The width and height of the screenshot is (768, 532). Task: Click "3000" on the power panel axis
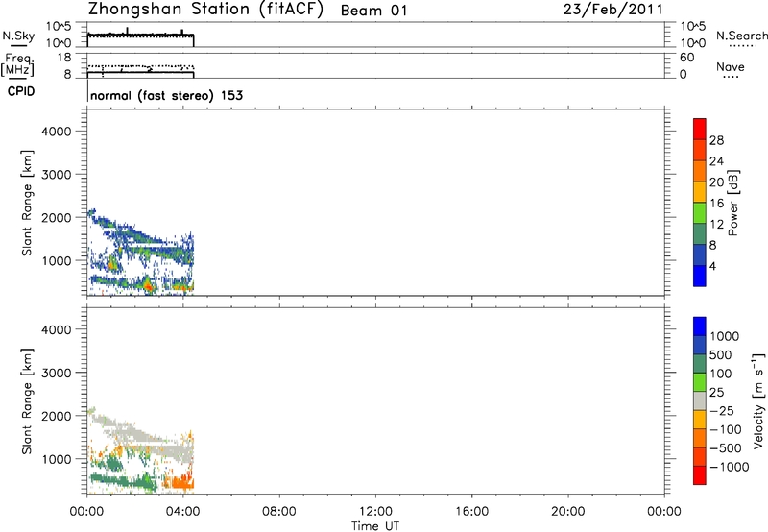tap(57, 175)
